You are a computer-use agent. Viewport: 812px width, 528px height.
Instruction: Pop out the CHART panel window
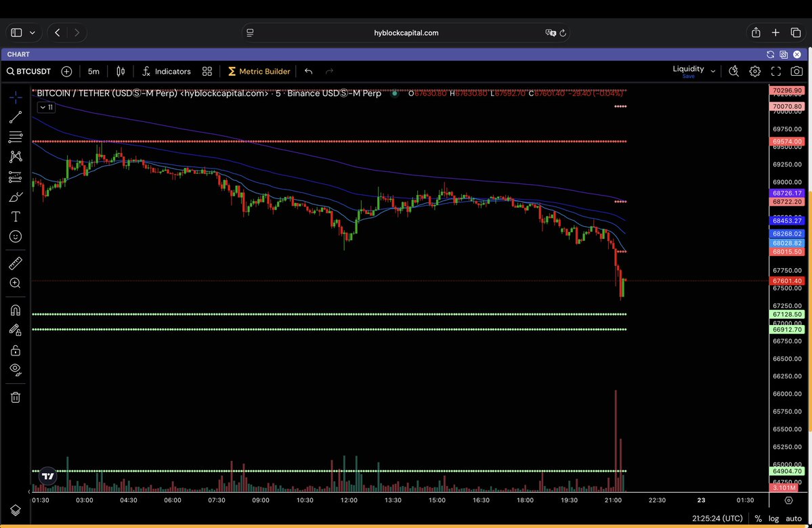784,54
